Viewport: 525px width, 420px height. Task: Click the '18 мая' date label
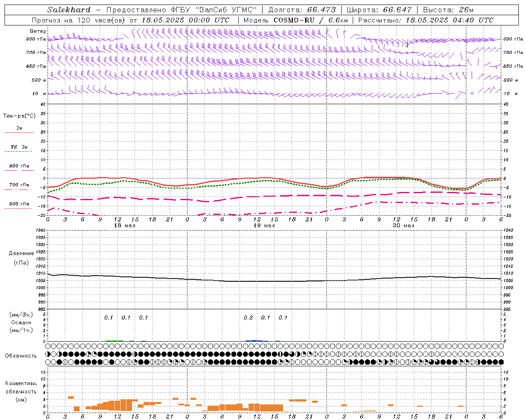pos(124,226)
